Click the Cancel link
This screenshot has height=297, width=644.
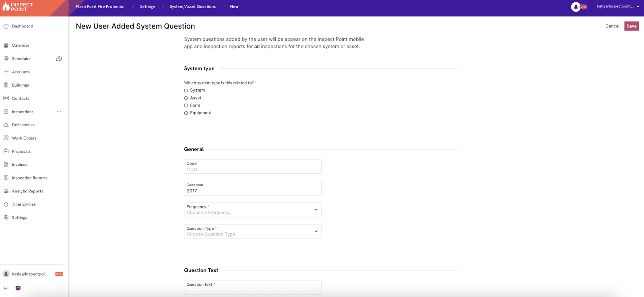(612, 26)
